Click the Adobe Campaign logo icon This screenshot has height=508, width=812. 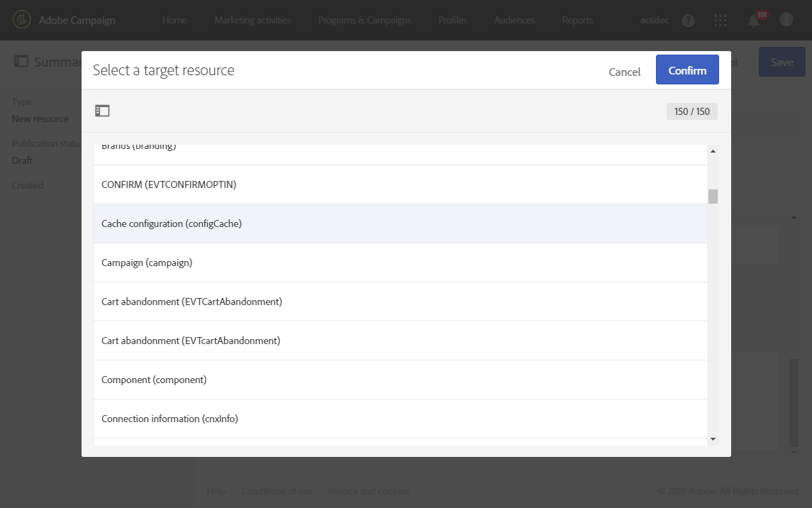[x=21, y=20]
